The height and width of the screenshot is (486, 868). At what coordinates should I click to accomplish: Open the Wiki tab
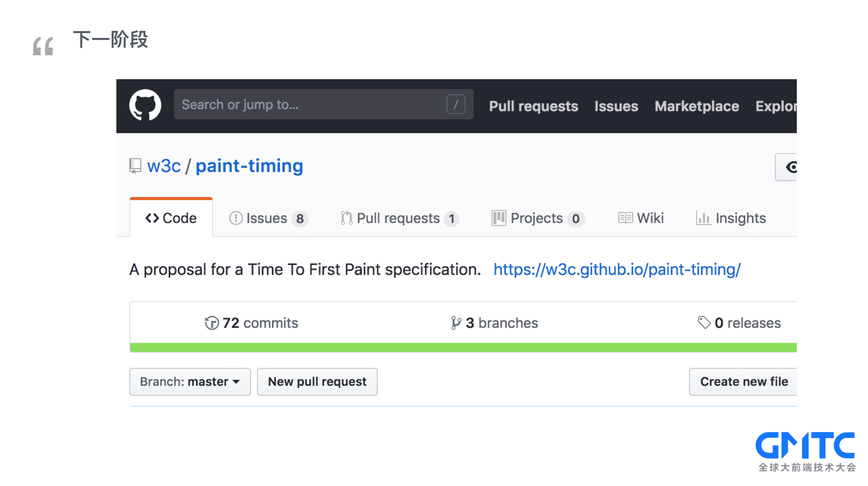[x=641, y=218]
